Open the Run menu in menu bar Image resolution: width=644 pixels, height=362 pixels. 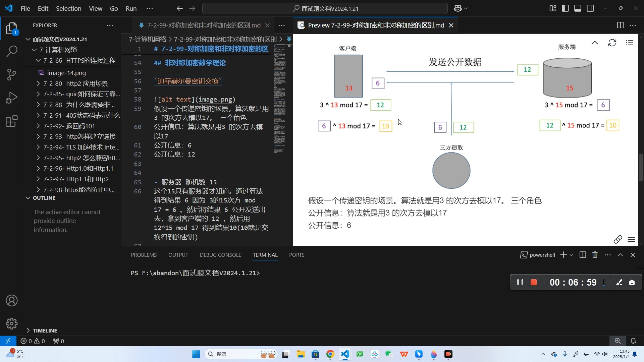point(131,8)
